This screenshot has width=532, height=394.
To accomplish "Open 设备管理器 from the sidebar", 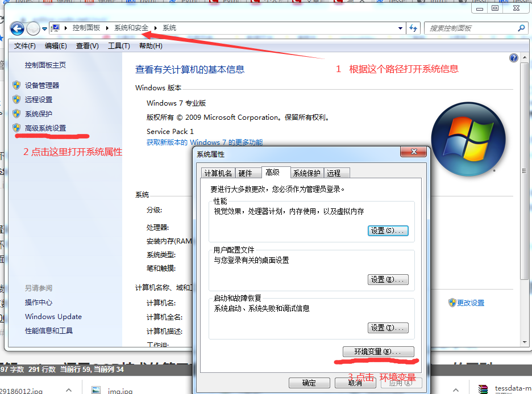I will [x=42, y=85].
